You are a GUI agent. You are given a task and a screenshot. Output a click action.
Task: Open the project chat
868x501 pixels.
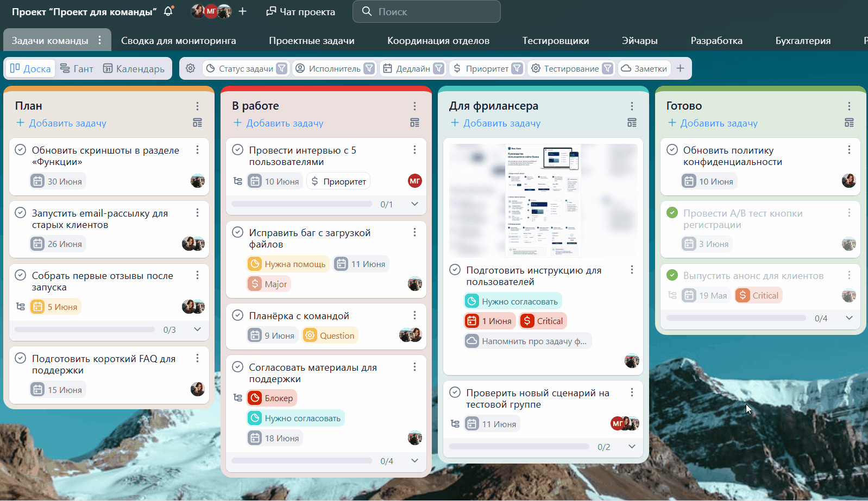pos(300,11)
